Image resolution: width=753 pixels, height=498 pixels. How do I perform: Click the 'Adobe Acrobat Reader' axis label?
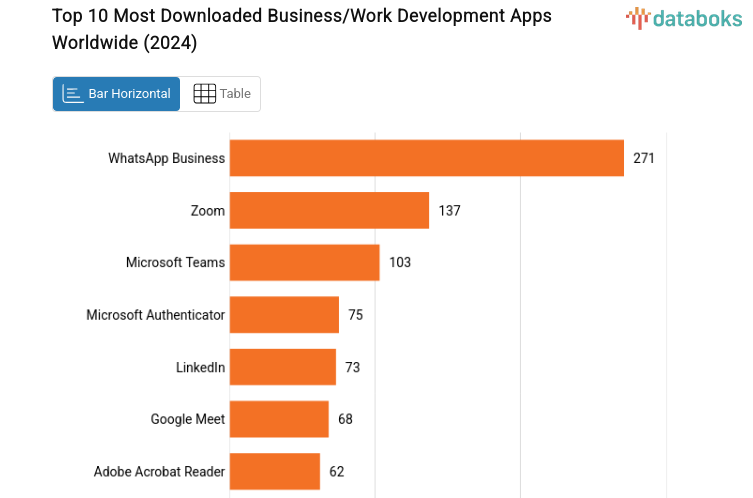159,472
